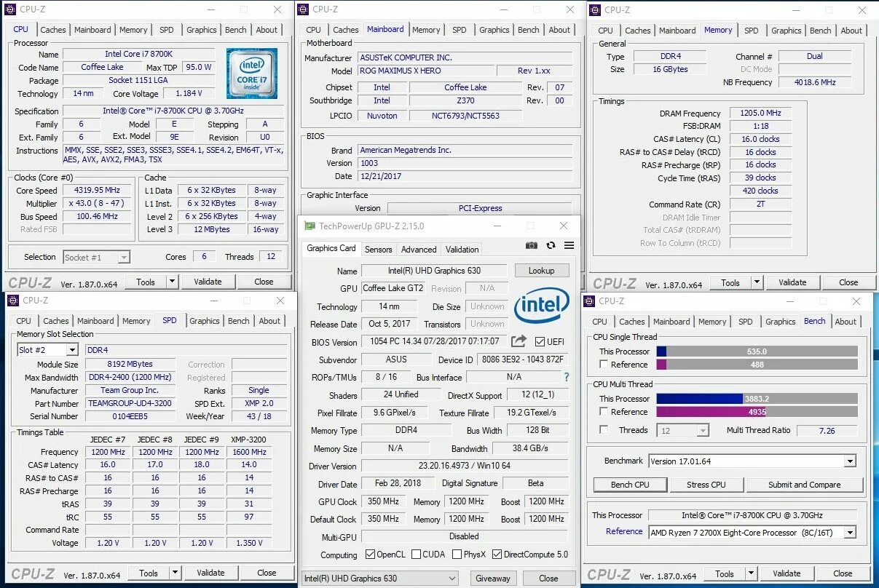
Task: Click the TechPowerUp GPU-Z title bar icon
Action: [310, 226]
